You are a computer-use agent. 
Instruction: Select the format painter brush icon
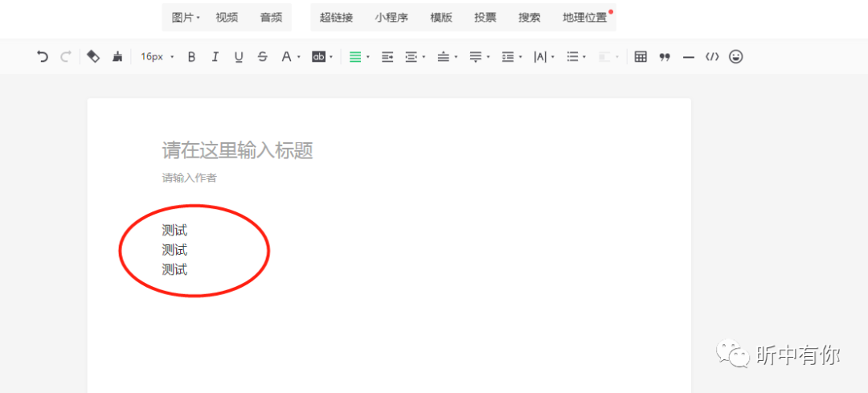(118, 57)
